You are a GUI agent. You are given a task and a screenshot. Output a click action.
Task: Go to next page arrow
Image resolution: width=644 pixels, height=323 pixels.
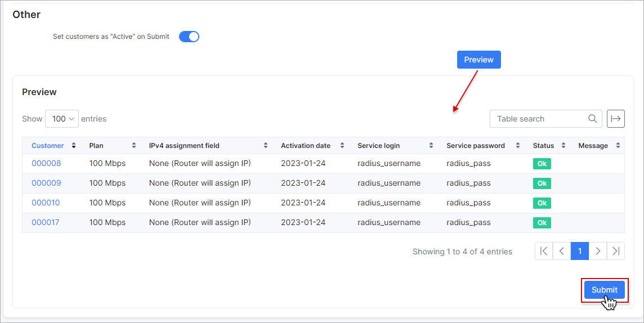click(x=598, y=251)
